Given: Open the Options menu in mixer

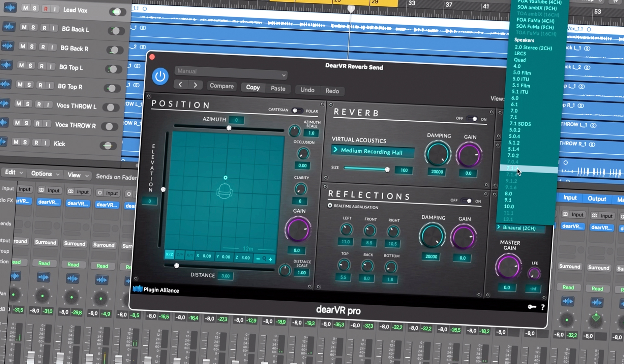Looking at the screenshot, I should click(x=45, y=174).
